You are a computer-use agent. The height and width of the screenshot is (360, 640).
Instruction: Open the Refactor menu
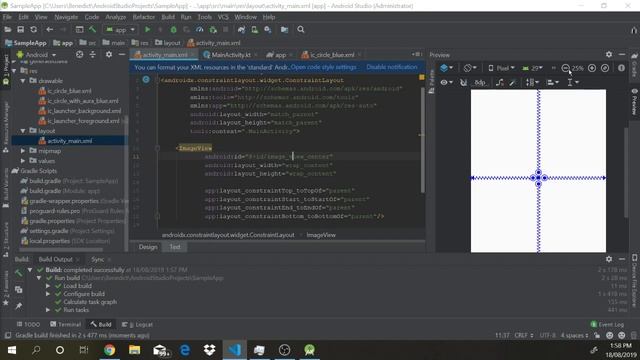coord(144,17)
